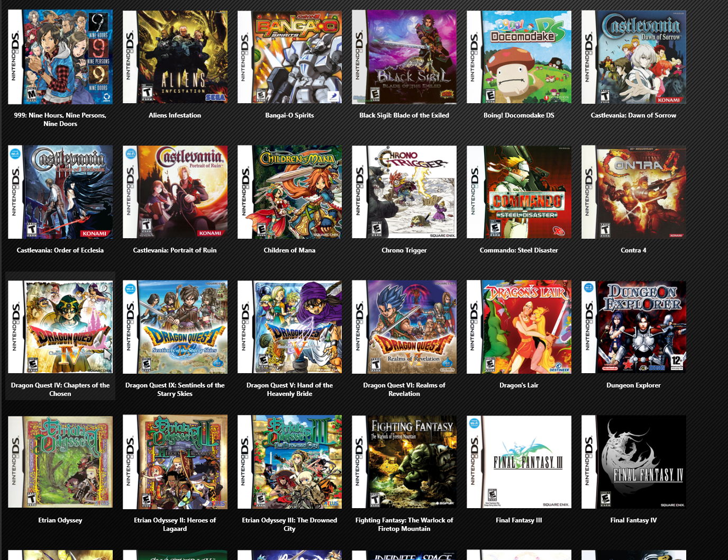Click the 'Etrian Odyssey' label under first cover

(60, 520)
